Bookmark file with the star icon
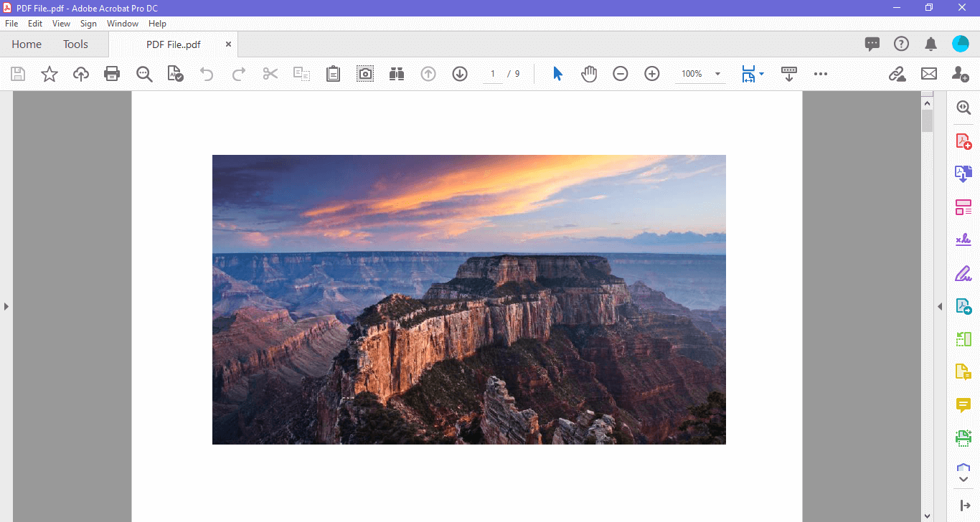This screenshot has height=522, width=980. (x=50, y=74)
